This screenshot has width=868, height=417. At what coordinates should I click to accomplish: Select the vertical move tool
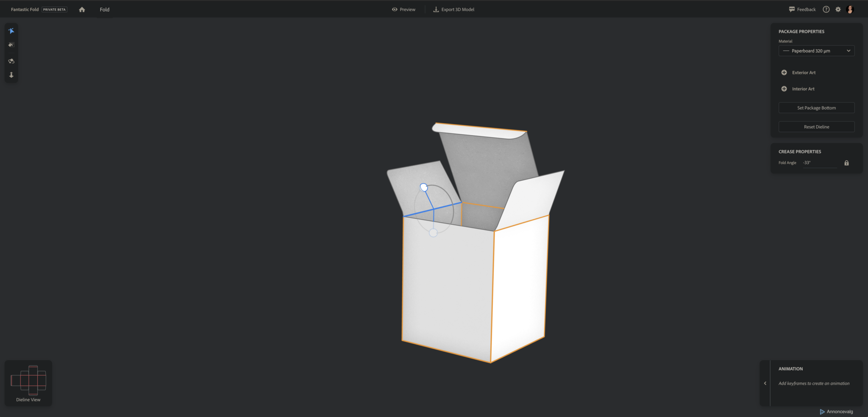point(11,75)
